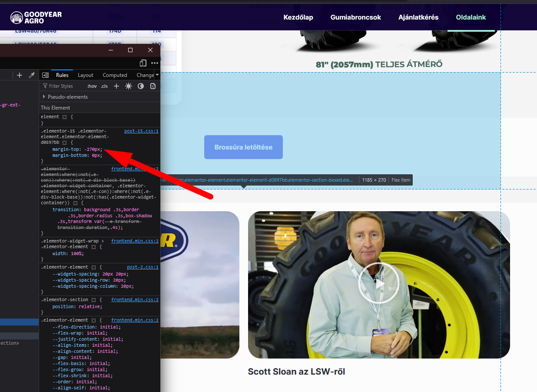This screenshot has width=537, height=392.
Task: Toggle selector highlighter for the d0897bb rule
Action: 64,143
